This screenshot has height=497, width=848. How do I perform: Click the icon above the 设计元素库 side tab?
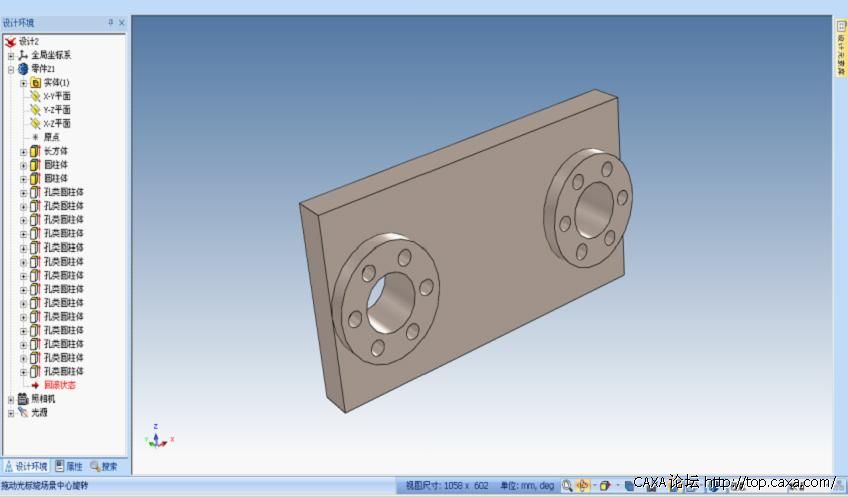[841, 25]
